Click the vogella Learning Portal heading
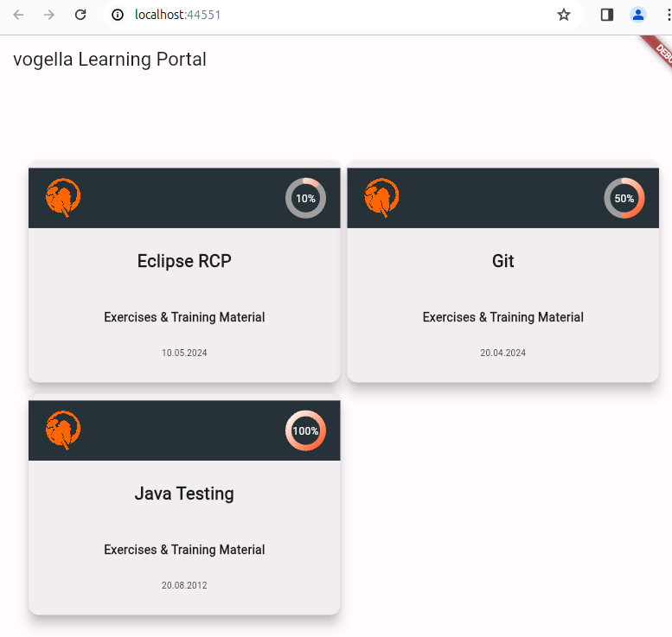This screenshot has height=637, width=672. 110,60
